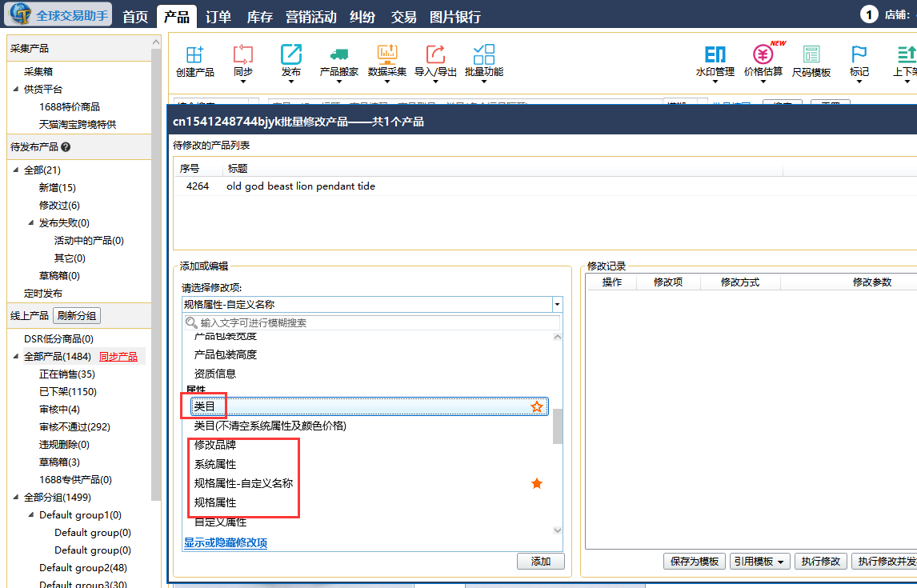Click the 执行修改 button
This screenshot has width=917, height=588.
click(820, 561)
